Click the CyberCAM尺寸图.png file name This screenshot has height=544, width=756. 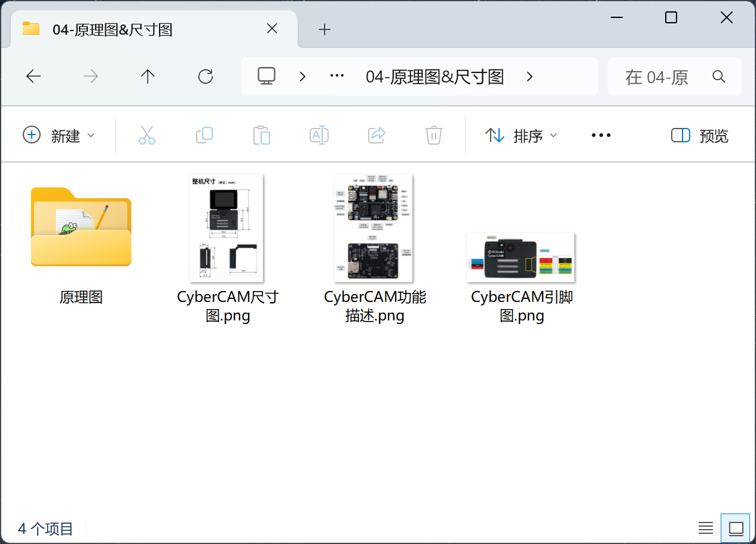point(228,306)
